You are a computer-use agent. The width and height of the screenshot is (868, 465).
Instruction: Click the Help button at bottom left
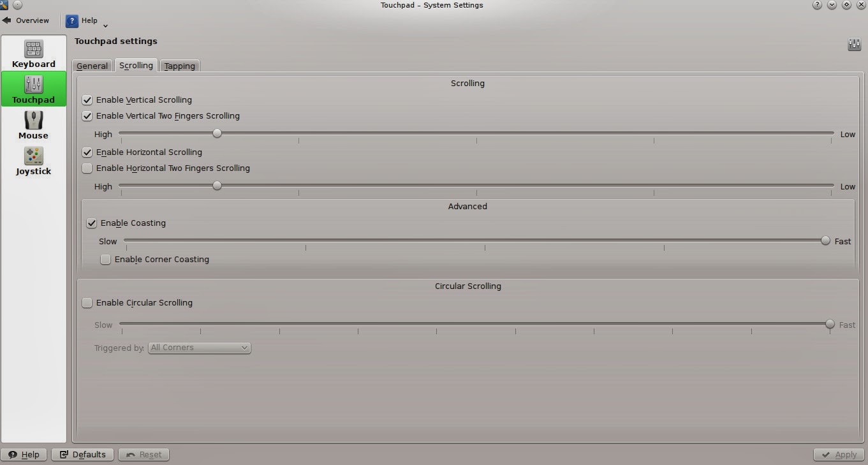(24, 455)
